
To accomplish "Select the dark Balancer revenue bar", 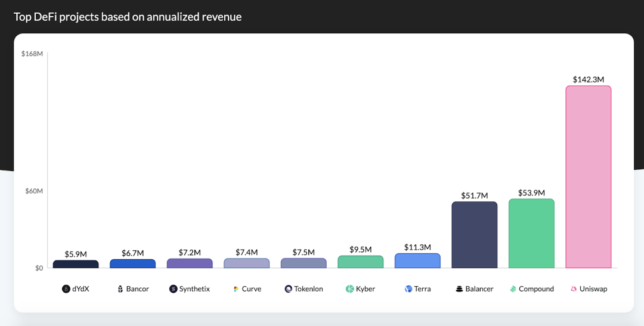I will [474, 235].
